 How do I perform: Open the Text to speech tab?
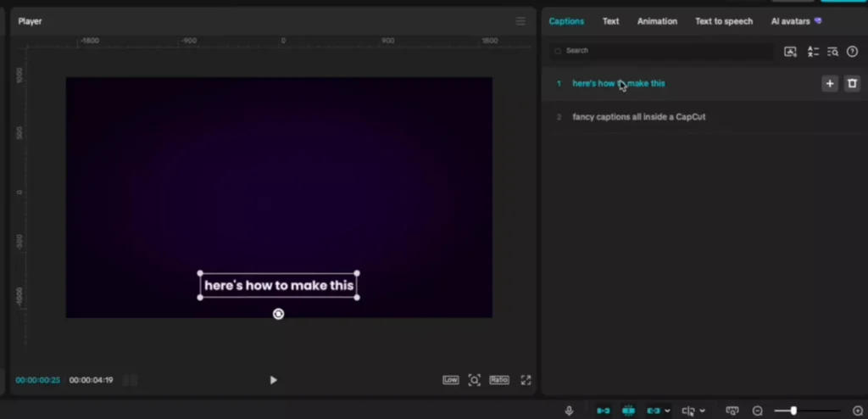click(723, 21)
